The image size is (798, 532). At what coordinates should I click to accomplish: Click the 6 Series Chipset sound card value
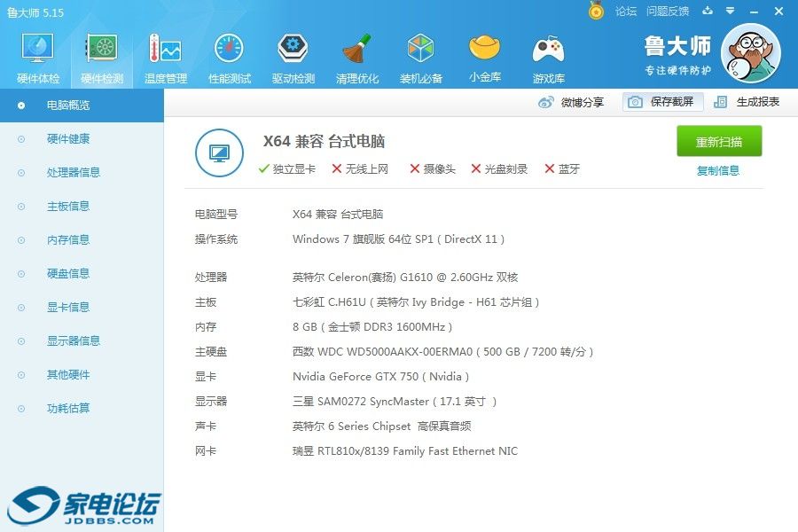tap(381, 426)
